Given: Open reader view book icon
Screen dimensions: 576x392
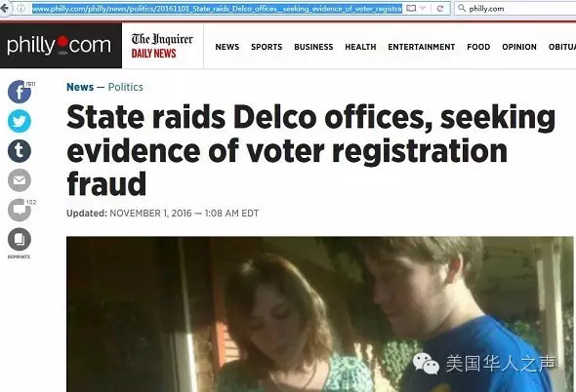Looking at the screenshot, I should (411, 8).
